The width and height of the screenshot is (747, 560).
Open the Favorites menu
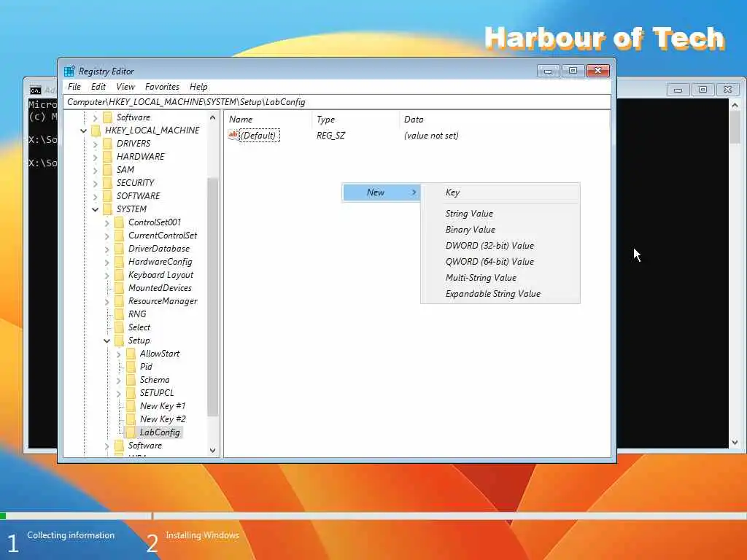[162, 87]
